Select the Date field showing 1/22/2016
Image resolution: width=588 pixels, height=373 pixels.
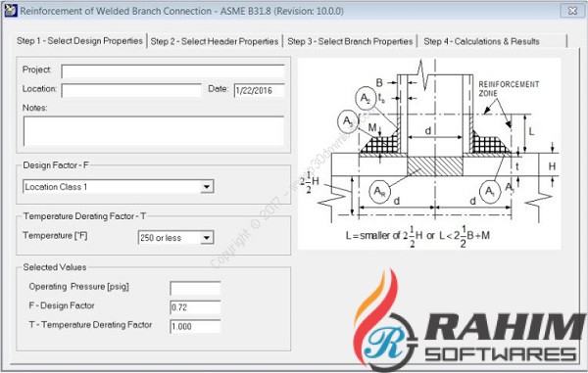tap(259, 91)
